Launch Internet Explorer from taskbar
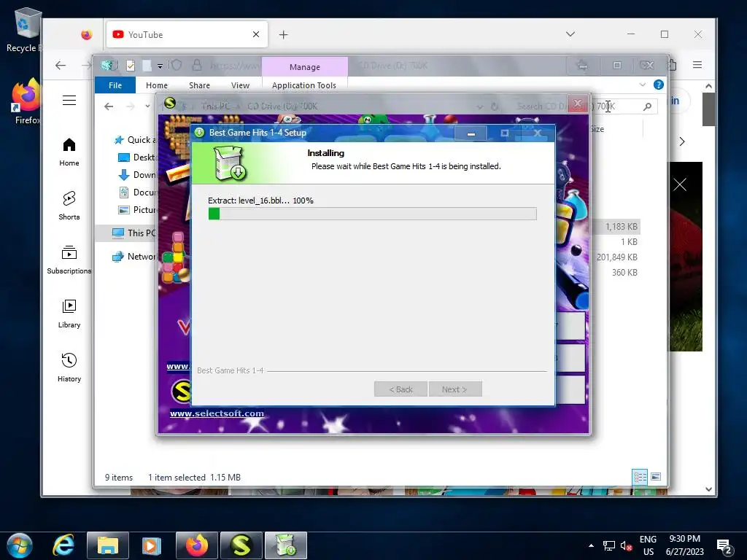The height and width of the screenshot is (560, 747). point(63,545)
